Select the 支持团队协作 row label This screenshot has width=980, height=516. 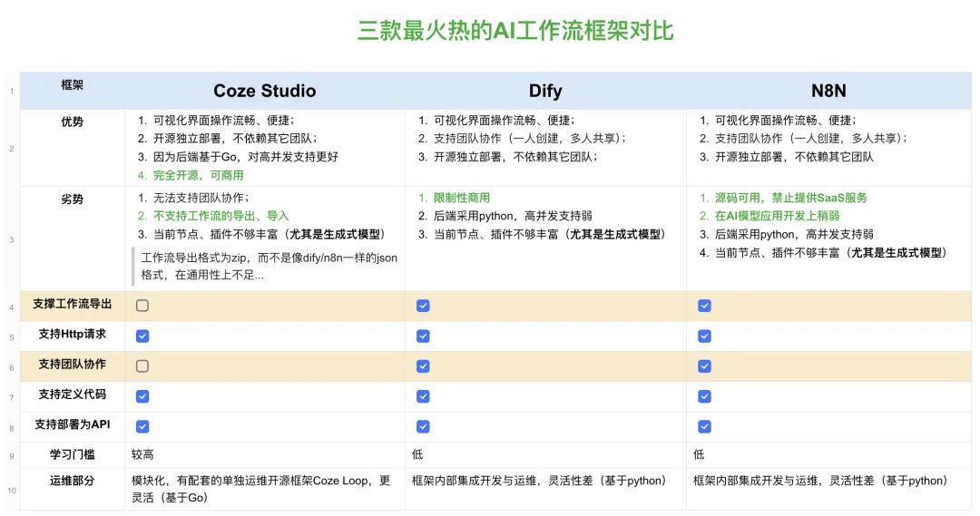pyautogui.click(x=72, y=365)
